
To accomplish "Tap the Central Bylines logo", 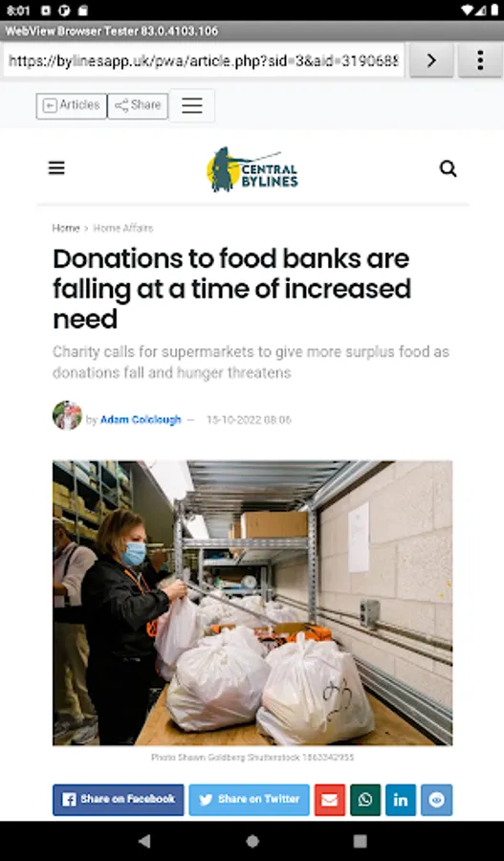I will tap(252, 169).
